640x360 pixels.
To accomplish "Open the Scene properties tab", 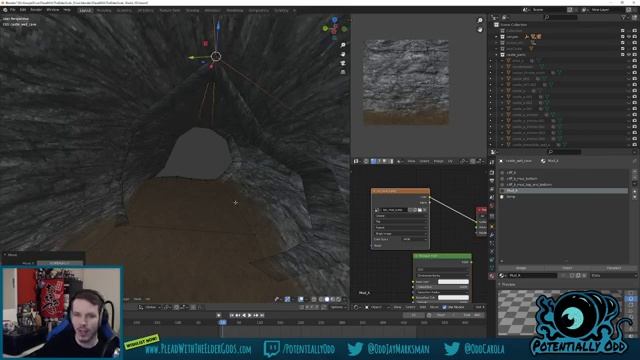I will coord(492,197).
